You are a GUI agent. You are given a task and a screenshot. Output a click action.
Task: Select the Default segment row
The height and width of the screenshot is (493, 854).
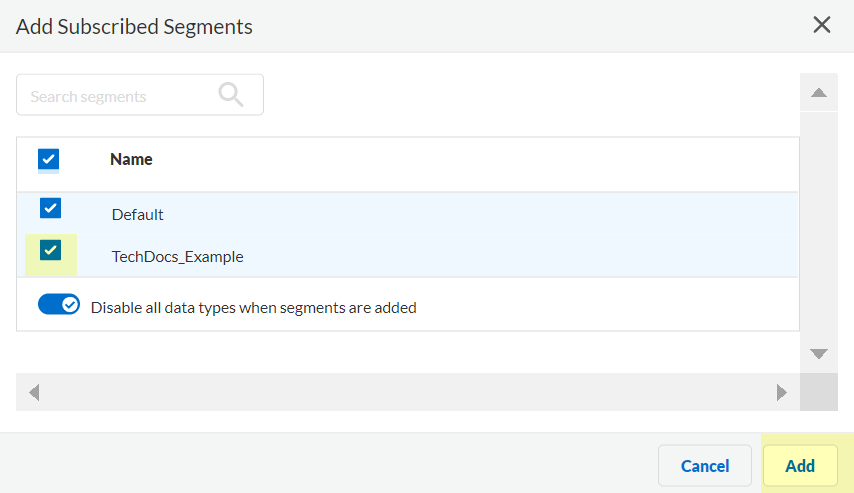(138, 214)
